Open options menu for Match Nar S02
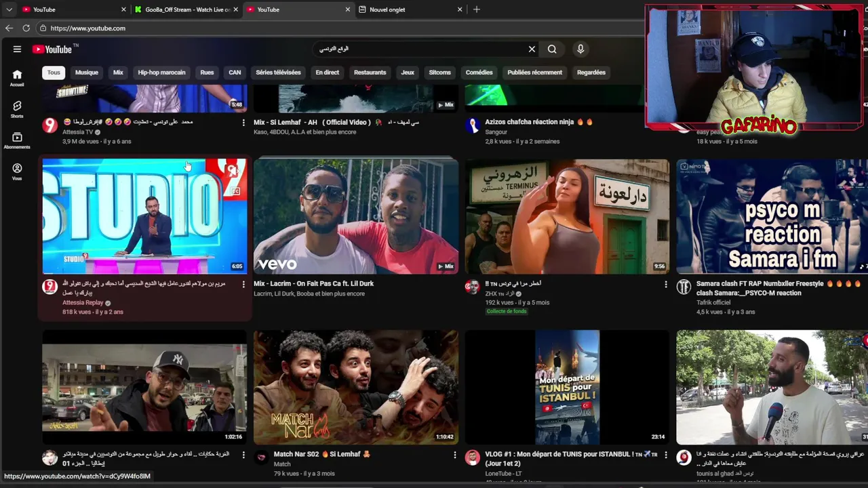Screen dimensions: 868x488 coord(454,455)
